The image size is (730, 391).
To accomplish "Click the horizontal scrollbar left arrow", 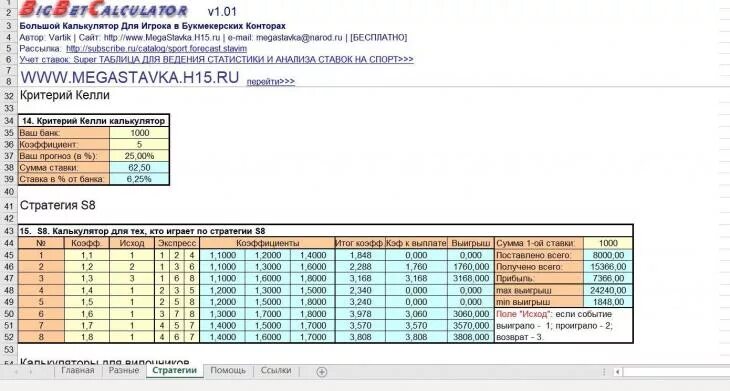I will (618, 372).
